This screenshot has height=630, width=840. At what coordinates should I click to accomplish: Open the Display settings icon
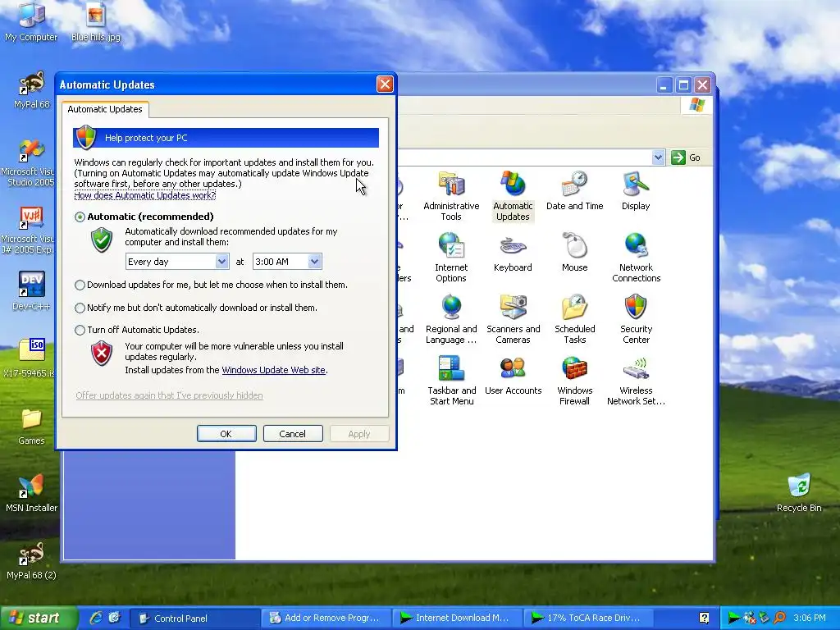[636, 190]
